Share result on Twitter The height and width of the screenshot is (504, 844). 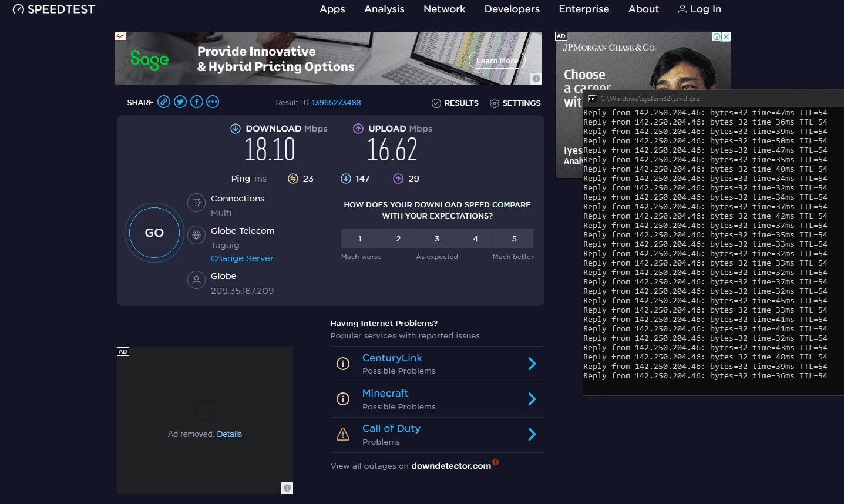tap(180, 102)
